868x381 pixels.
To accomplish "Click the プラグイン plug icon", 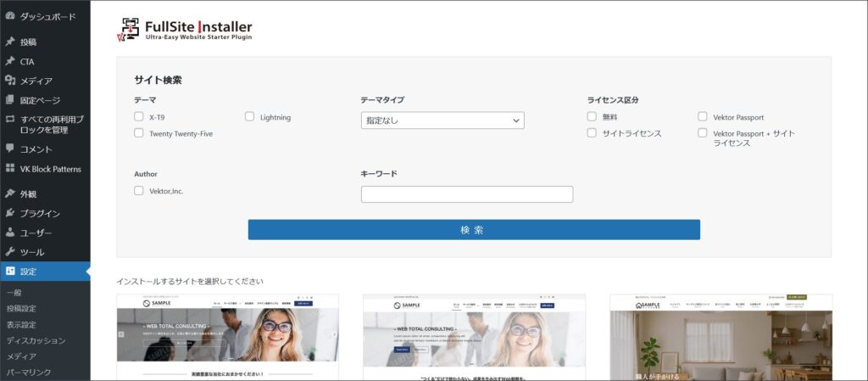I will click(10, 213).
